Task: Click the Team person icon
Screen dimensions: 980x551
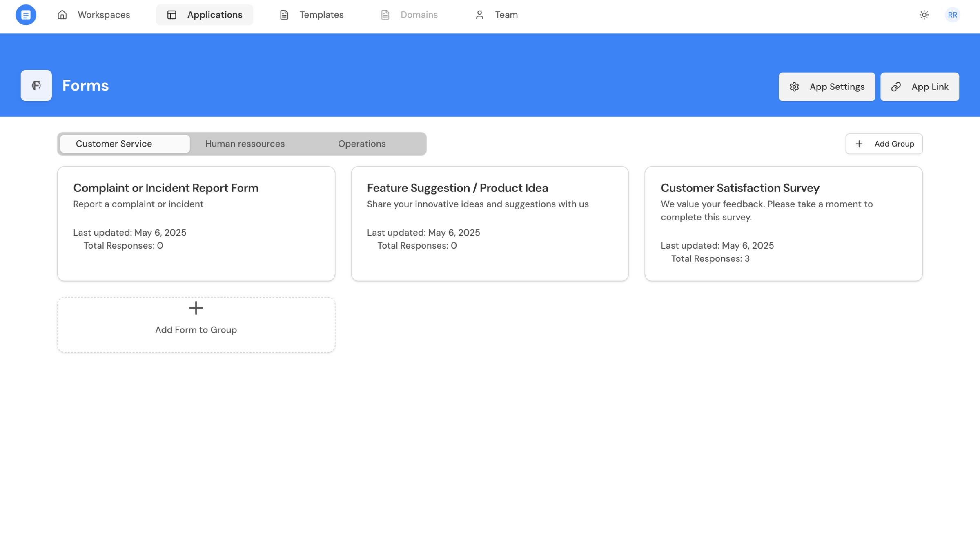Action: pyautogui.click(x=479, y=15)
